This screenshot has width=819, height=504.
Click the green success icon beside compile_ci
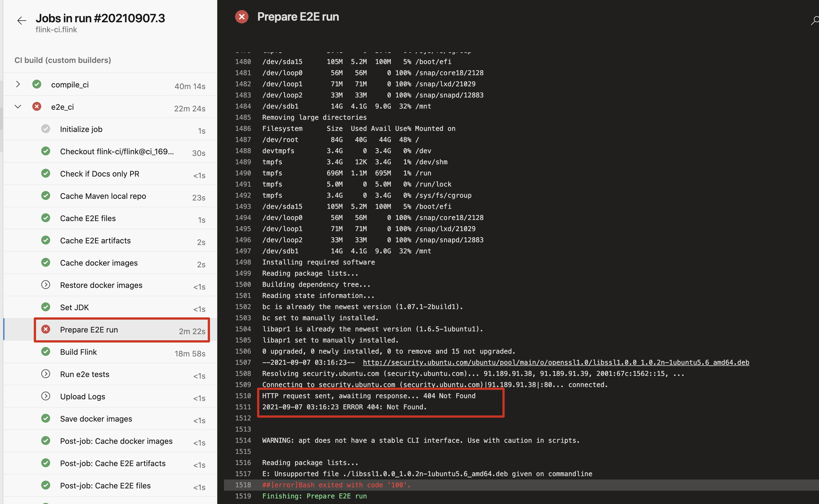pyautogui.click(x=37, y=84)
